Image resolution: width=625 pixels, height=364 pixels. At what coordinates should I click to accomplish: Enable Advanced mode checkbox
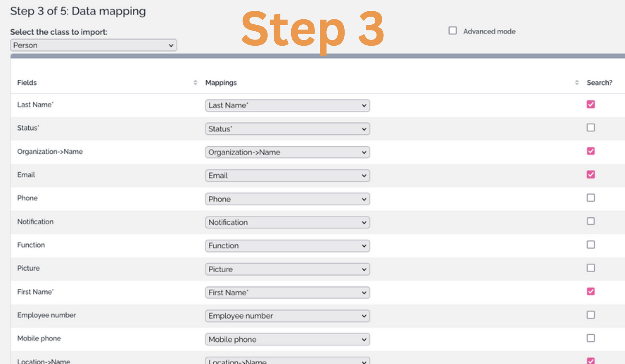[453, 31]
